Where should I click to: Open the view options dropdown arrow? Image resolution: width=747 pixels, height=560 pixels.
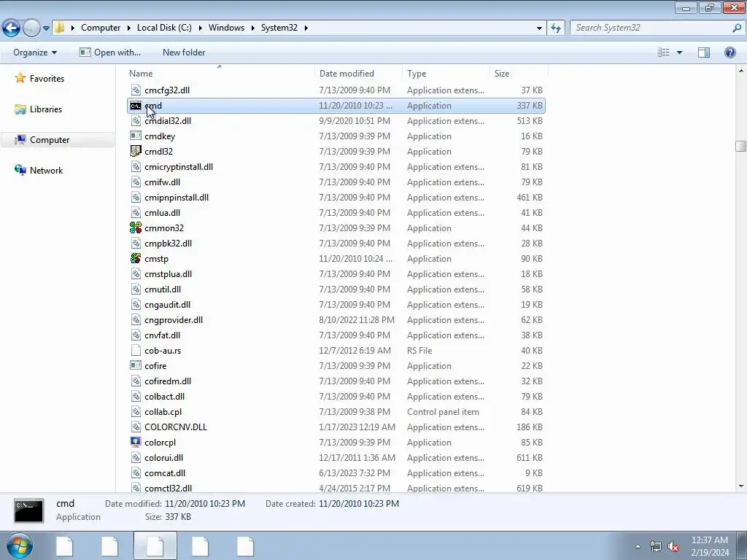click(679, 52)
